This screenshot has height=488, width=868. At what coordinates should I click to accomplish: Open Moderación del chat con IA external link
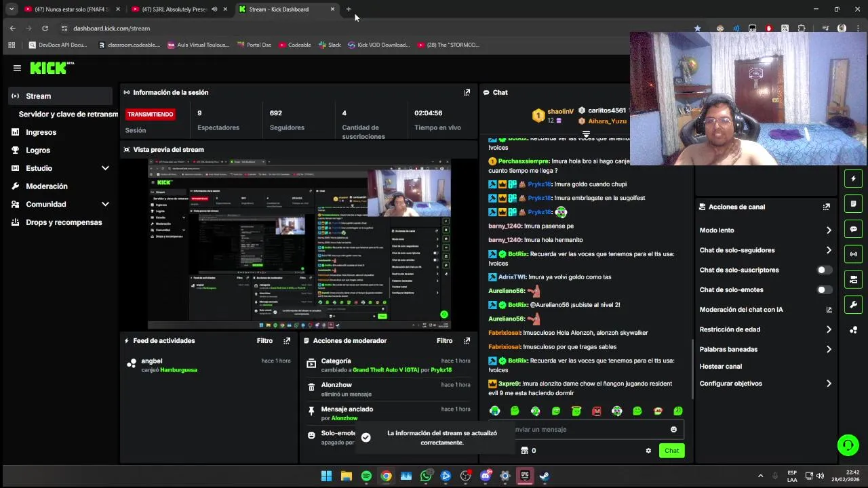829,310
